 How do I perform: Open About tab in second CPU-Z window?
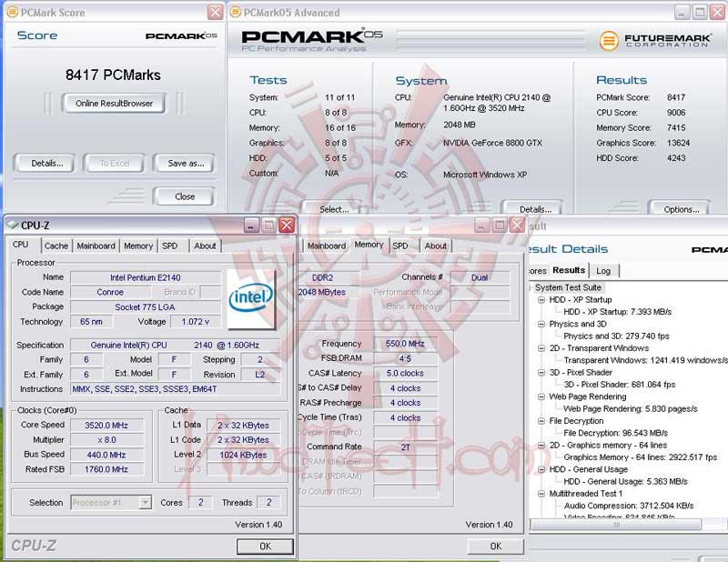435,246
